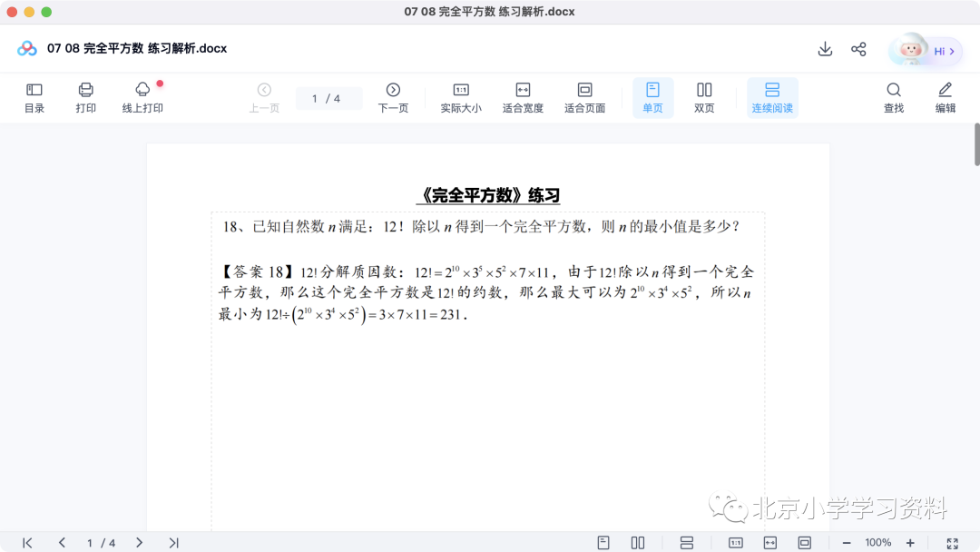Switch to 单页 single page view
980x552 pixels.
652,97
